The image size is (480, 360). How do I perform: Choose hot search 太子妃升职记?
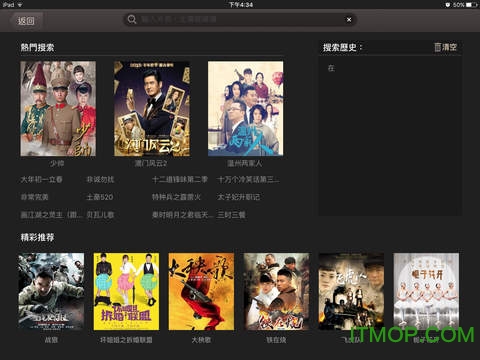[x=238, y=197]
